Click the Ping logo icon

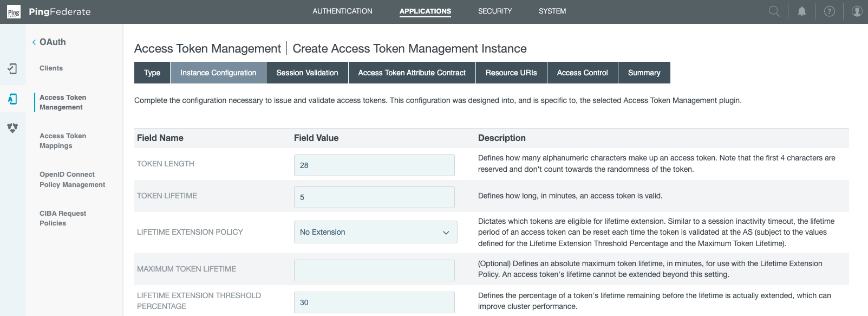pos(14,12)
